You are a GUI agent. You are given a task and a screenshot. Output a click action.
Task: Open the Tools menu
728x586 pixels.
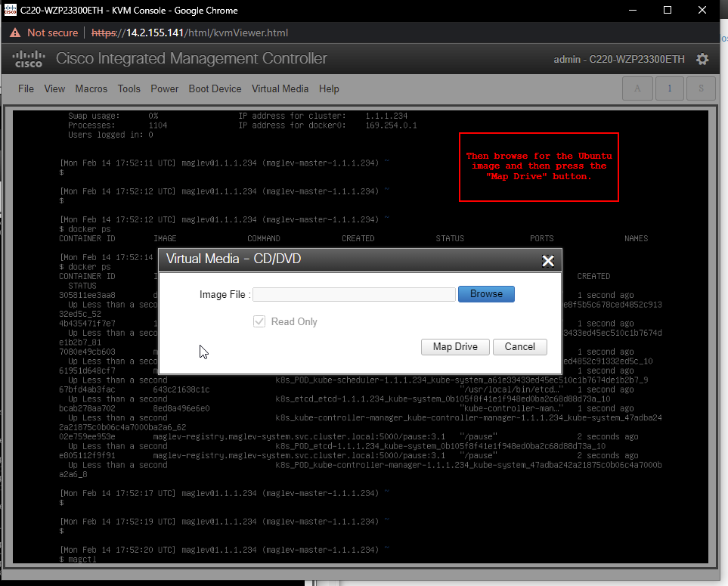click(x=129, y=88)
